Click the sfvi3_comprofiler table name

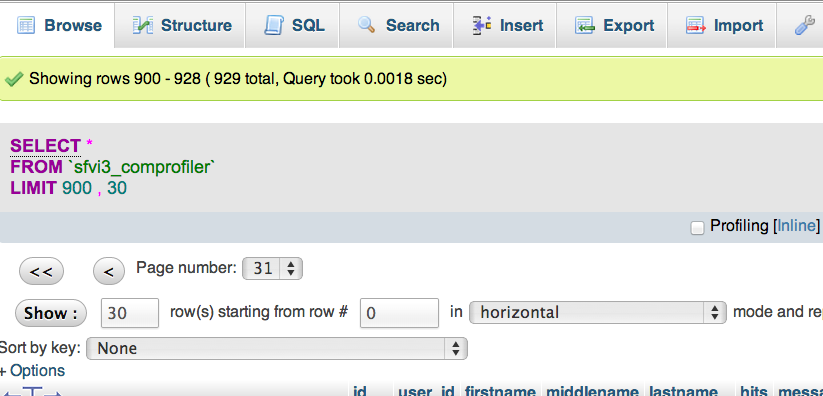point(141,168)
